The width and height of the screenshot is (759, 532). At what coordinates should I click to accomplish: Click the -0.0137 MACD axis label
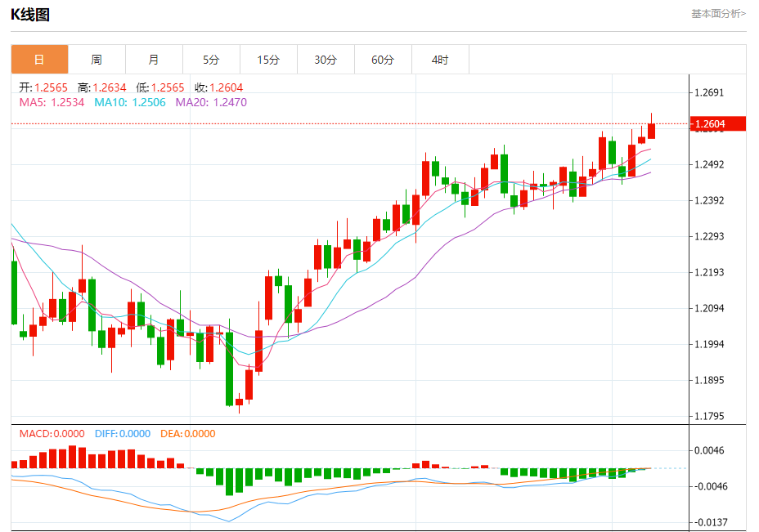pos(709,522)
